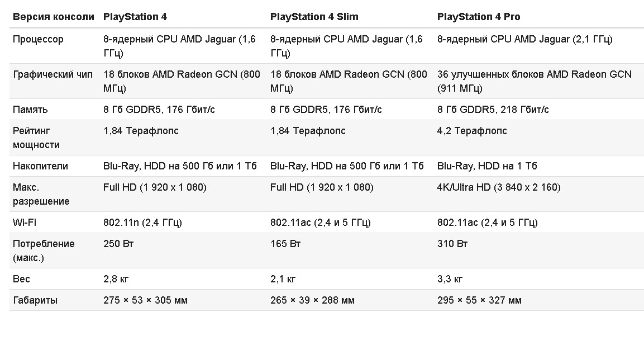Click the Версия консоли header cell

point(54,17)
